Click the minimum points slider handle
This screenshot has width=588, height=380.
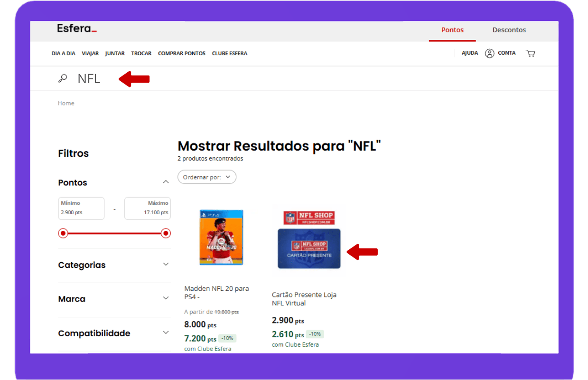point(63,233)
